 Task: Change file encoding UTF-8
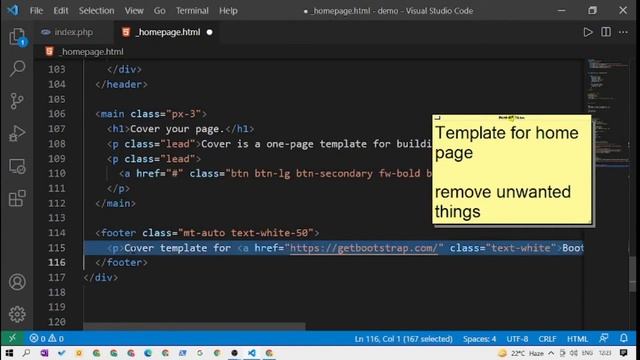click(517, 339)
